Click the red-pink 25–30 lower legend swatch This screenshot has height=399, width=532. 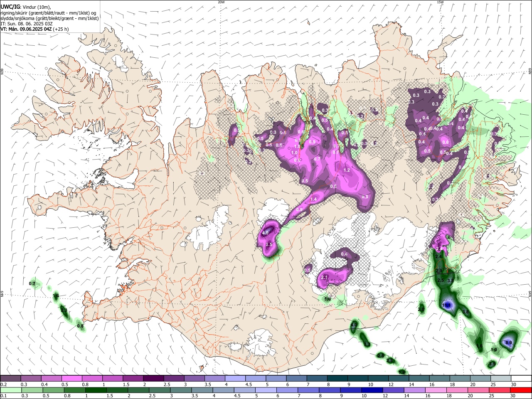(x=499, y=390)
